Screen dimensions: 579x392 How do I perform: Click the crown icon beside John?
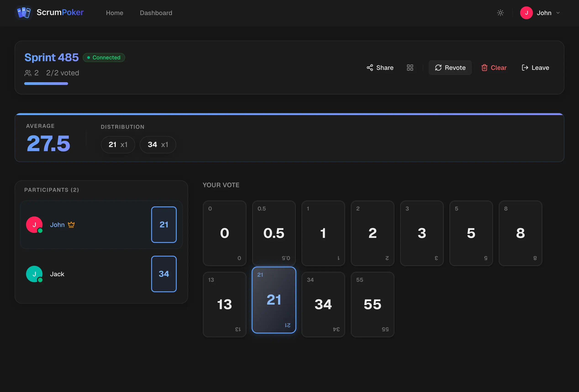point(71,224)
